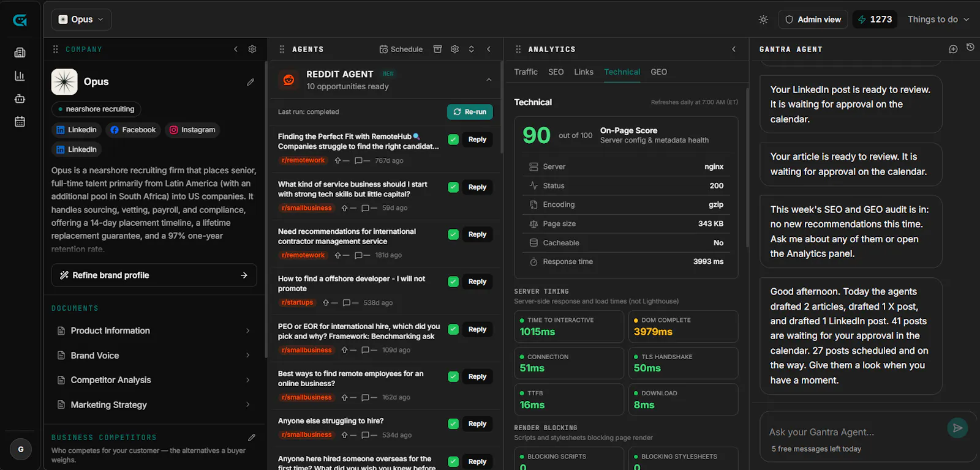Open the r/startups subreddit tag
Viewport: 980px width, 470px height.
point(297,303)
